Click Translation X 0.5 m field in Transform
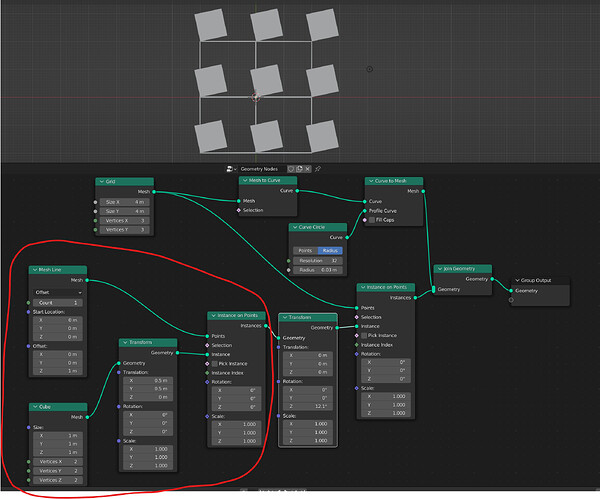Screen dimensions: 600x499 coord(148,381)
